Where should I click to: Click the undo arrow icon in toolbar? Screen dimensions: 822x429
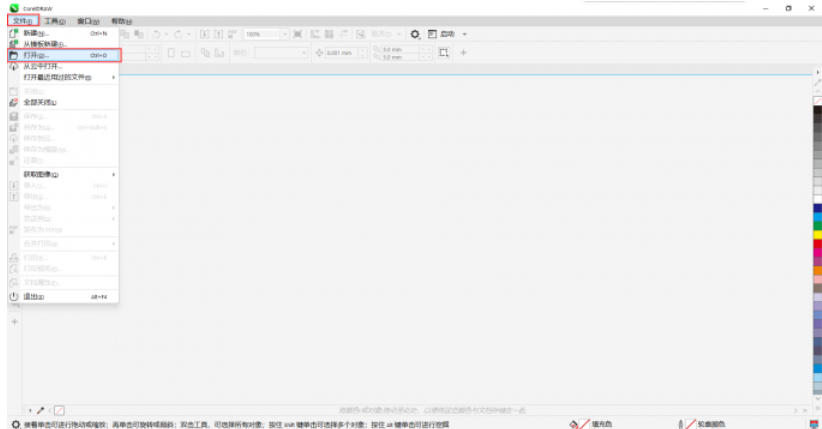point(156,34)
